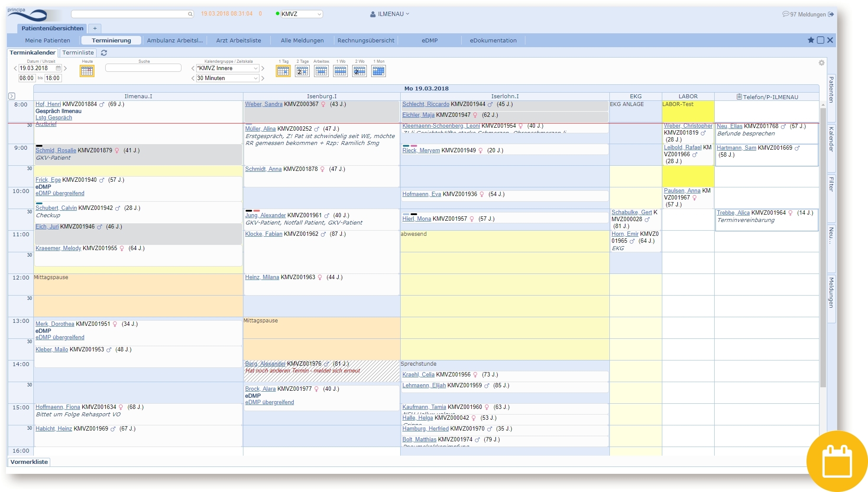Expand the ILMENAU user menu

(x=390, y=14)
